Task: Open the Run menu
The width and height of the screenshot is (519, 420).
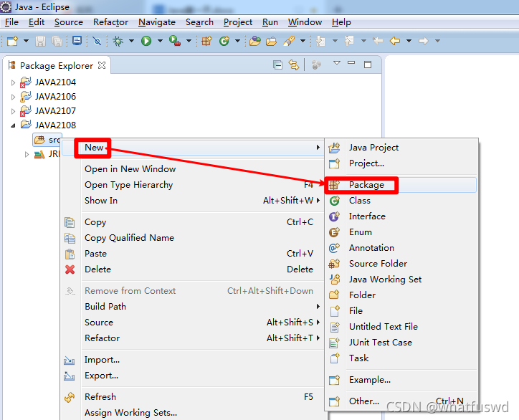Action: 270,22
